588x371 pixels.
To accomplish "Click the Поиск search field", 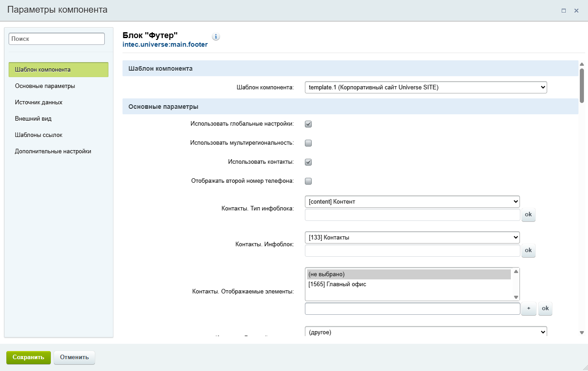I will [x=57, y=39].
